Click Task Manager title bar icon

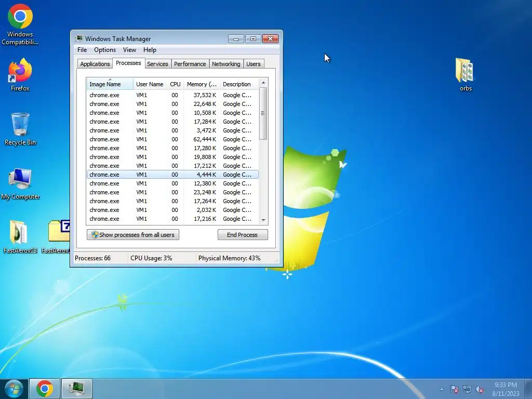79,38
